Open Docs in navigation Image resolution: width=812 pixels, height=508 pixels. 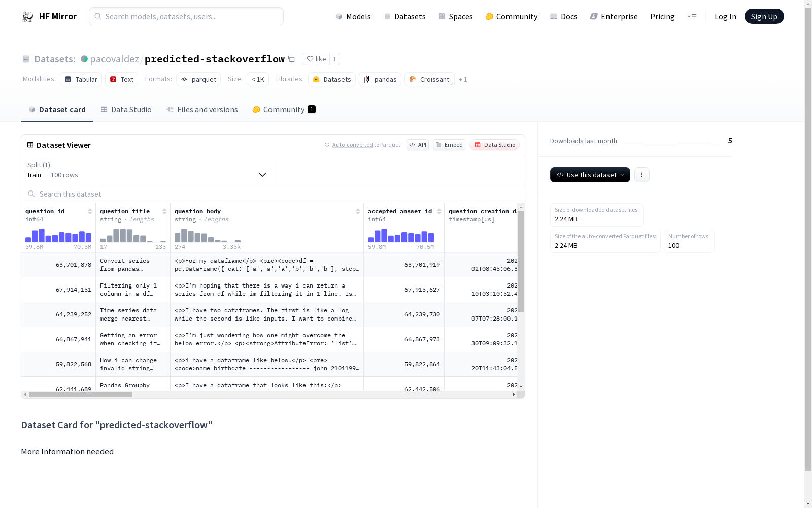pos(564,17)
